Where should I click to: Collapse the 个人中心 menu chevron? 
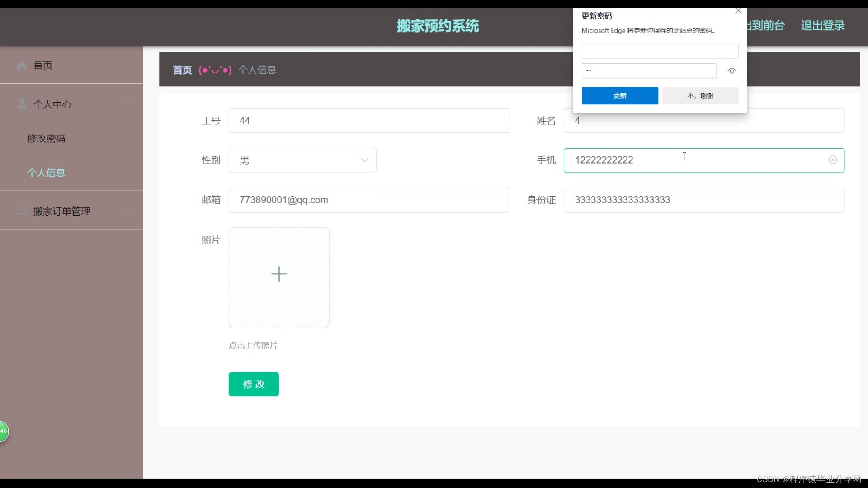[x=128, y=102]
